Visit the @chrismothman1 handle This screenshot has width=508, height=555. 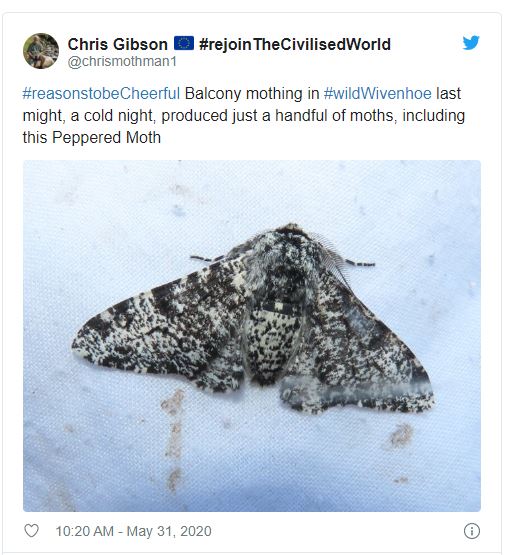pyautogui.click(x=122, y=62)
